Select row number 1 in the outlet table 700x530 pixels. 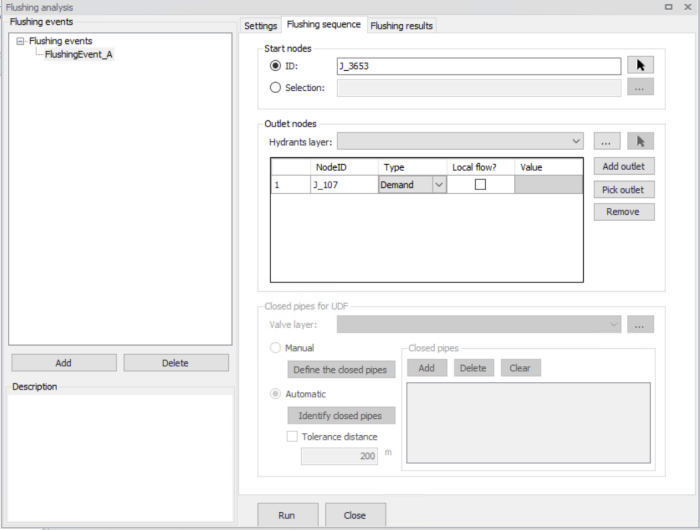[x=291, y=185]
